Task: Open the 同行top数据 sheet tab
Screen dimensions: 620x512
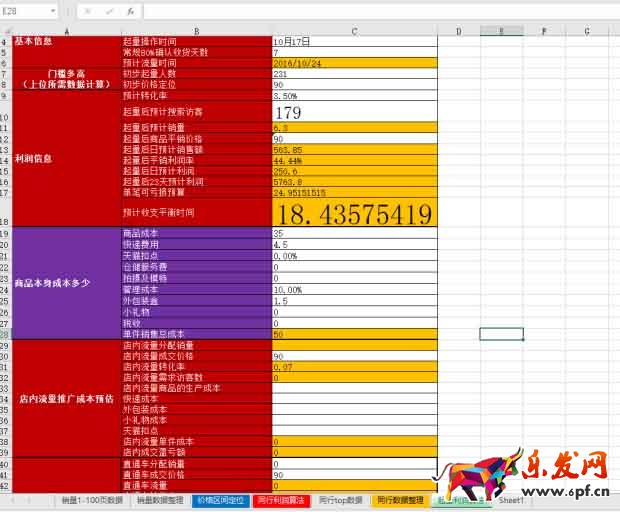Action: point(340,499)
